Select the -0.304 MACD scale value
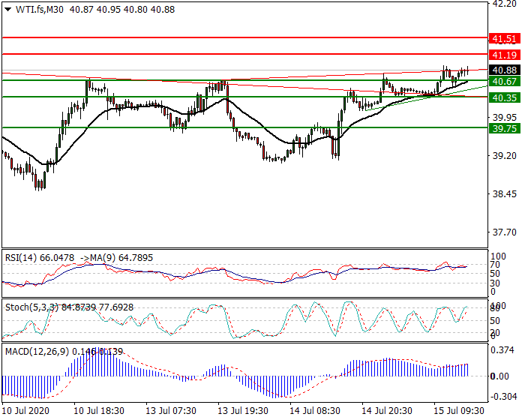 pos(503,397)
